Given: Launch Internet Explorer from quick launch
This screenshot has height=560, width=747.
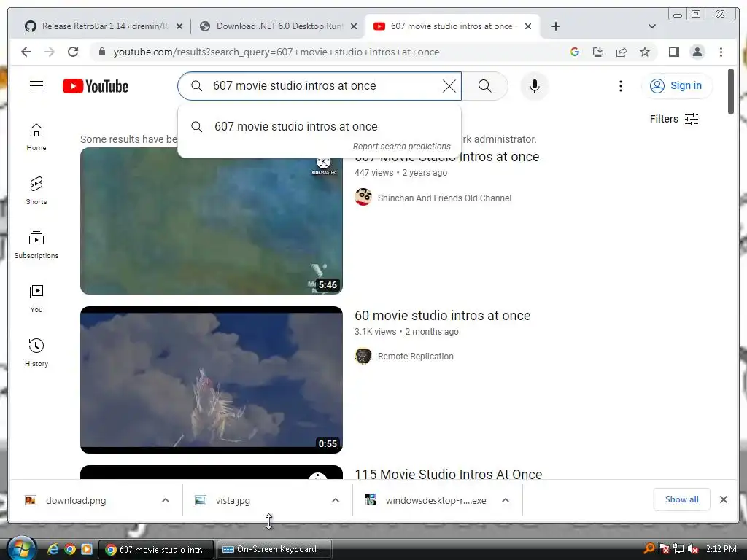Looking at the screenshot, I should click(53, 549).
